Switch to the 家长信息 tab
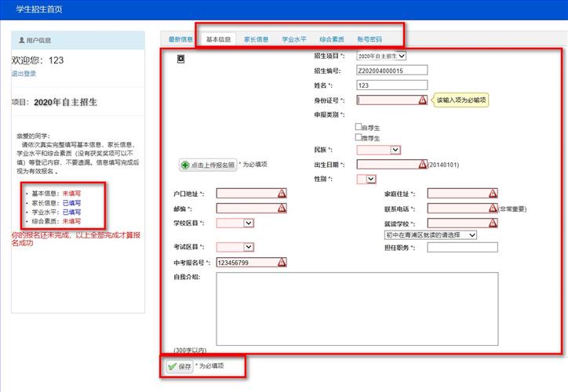This screenshot has width=568, height=392. point(256,38)
